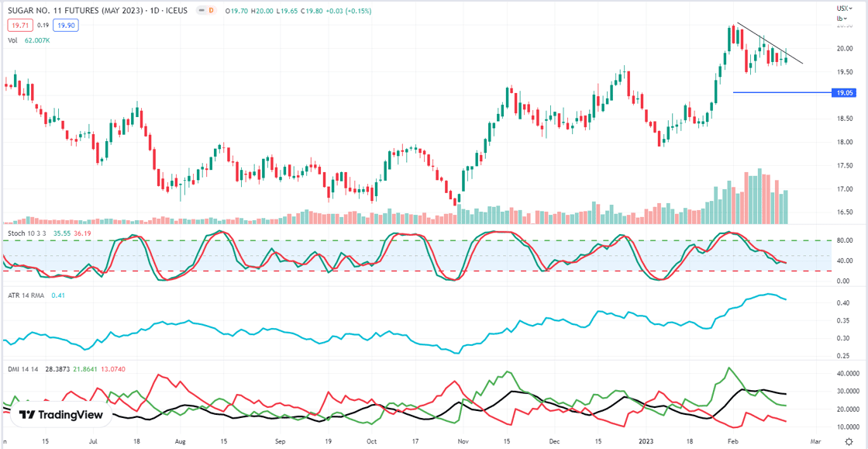
Task: Click the orange D delayed-data indicator
Action: [x=211, y=11]
